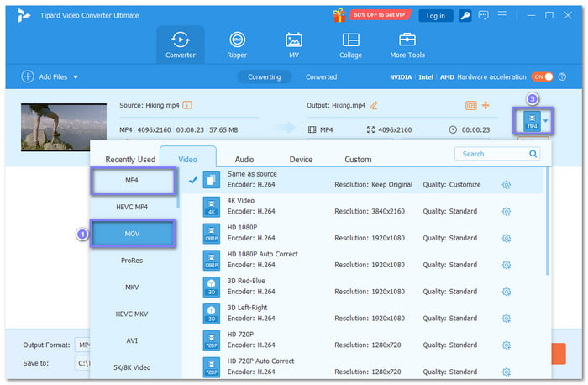The width and height of the screenshot is (588, 385).
Task: Choose the HD 720P preset
Action: 363,340
